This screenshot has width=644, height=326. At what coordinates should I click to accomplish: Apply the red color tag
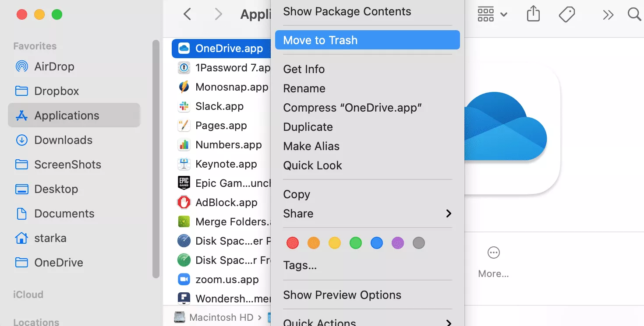tap(292, 243)
